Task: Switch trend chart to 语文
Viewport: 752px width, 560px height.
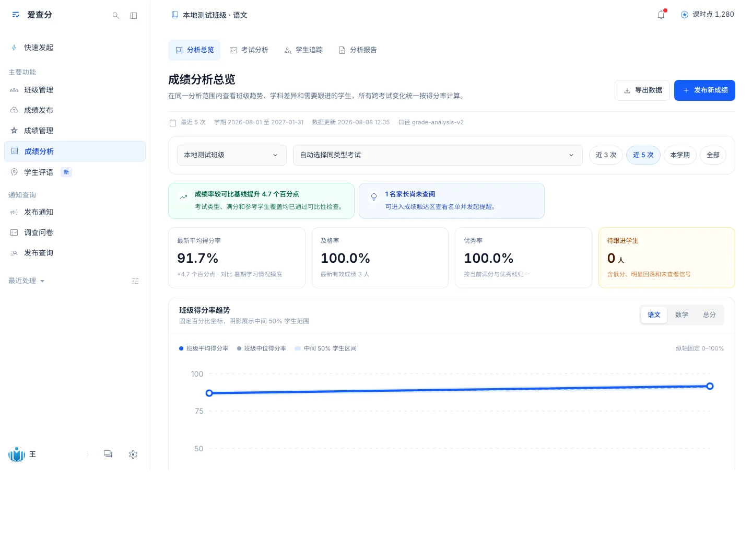Action: pos(654,315)
